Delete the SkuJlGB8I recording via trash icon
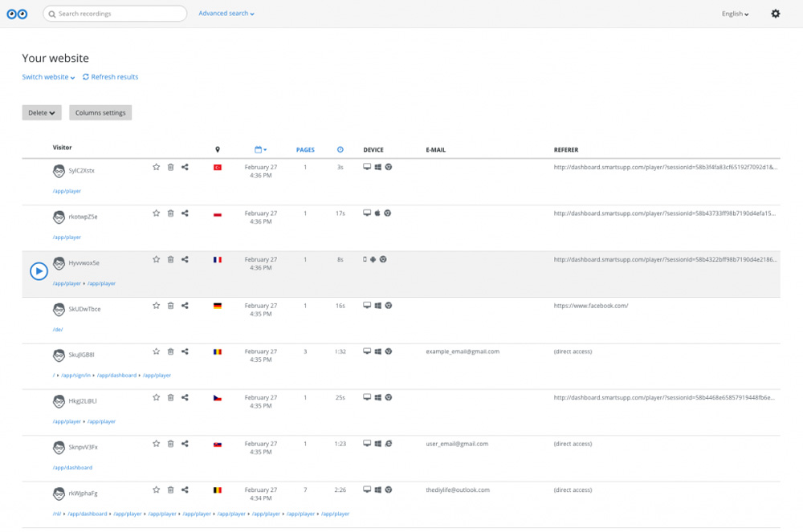803x532 pixels. pos(170,351)
